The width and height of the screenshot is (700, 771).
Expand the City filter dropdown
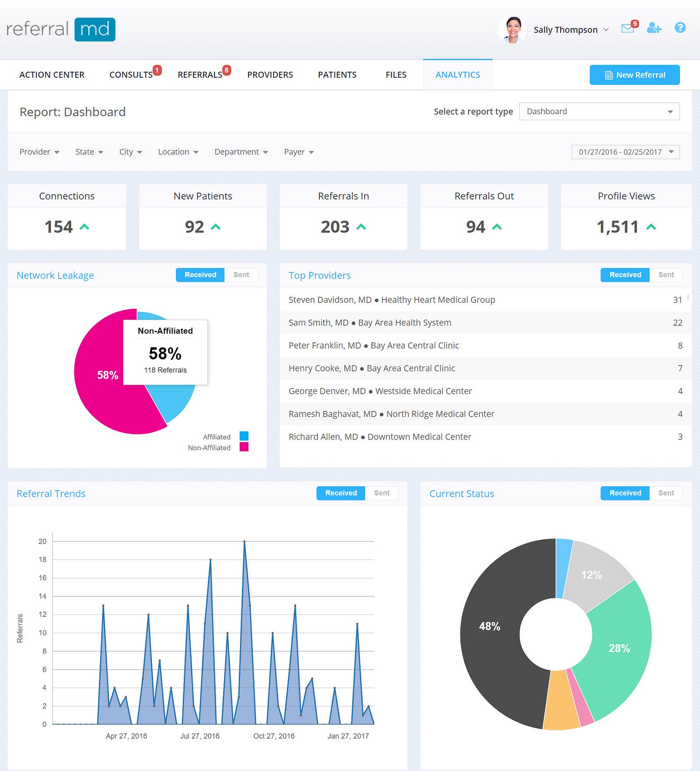(x=130, y=152)
